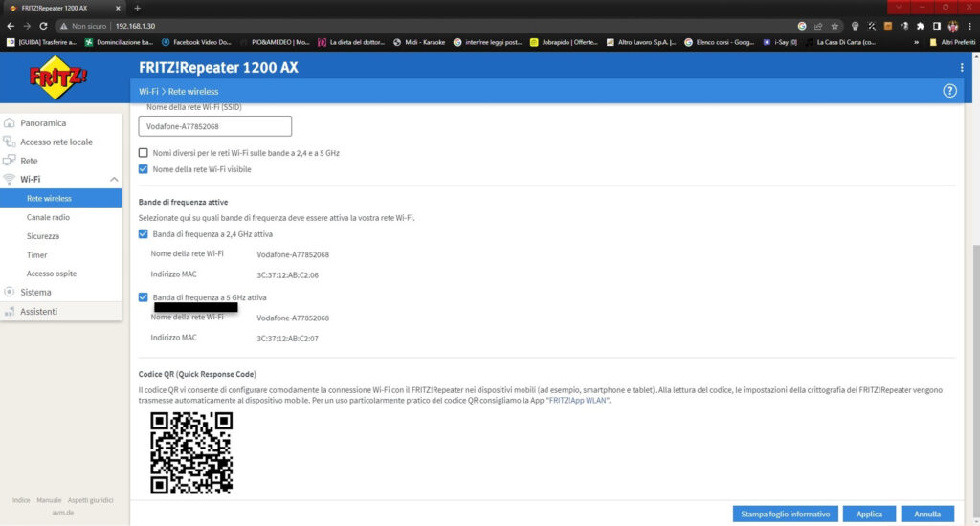This screenshot has height=526, width=980.
Task: Open the FRITZ!Repeater three-dot menu
Action: click(x=962, y=68)
